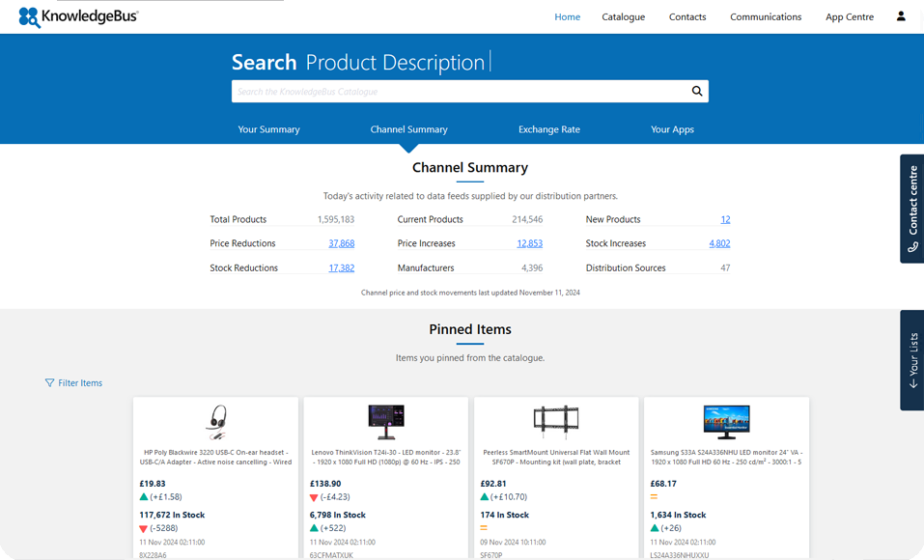The height and width of the screenshot is (560, 924).
Task: Click the orange no-change icon under £68.17
Action: pyautogui.click(x=654, y=497)
